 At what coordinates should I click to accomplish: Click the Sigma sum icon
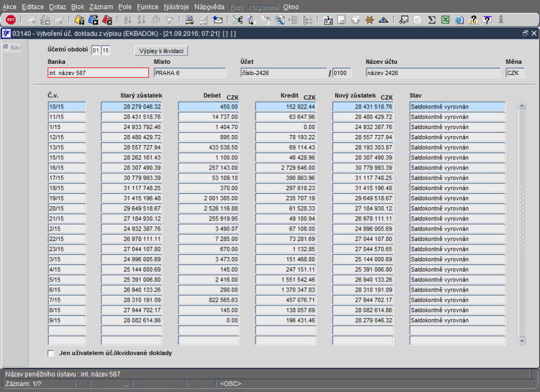tap(431, 20)
